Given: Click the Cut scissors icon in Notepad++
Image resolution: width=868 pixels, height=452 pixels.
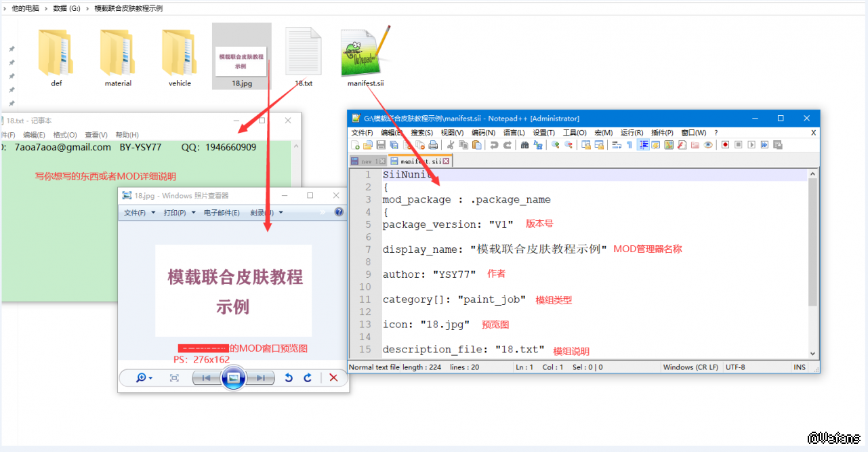Looking at the screenshot, I should click(x=450, y=145).
